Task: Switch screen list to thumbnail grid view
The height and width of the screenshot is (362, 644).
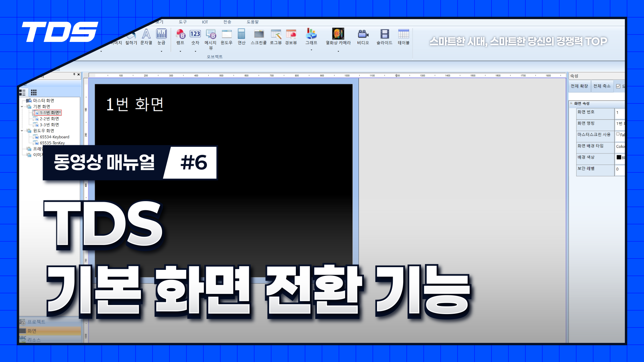Action: click(x=34, y=93)
